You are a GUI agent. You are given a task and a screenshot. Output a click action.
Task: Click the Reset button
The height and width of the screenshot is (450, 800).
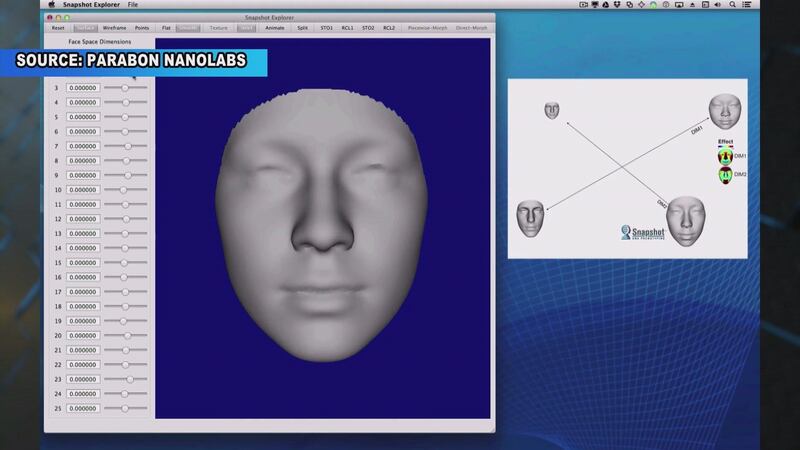58,28
